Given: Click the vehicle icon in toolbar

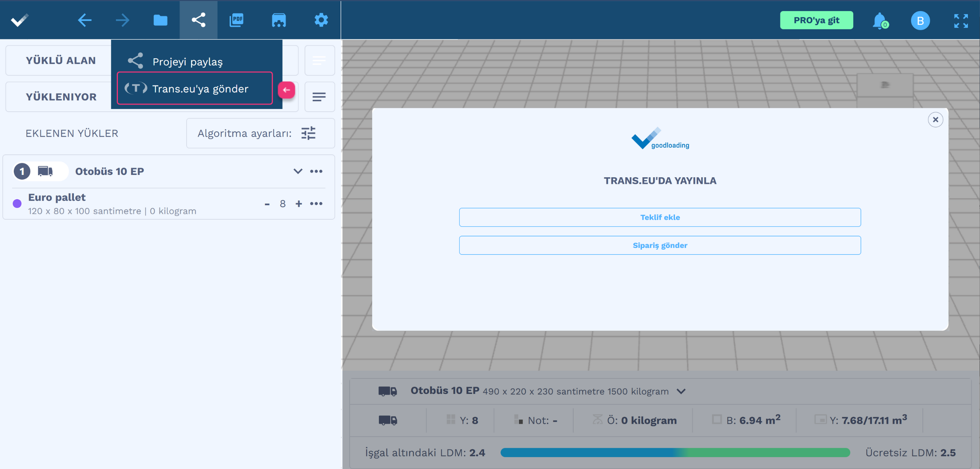Looking at the screenshot, I should coord(279,20).
